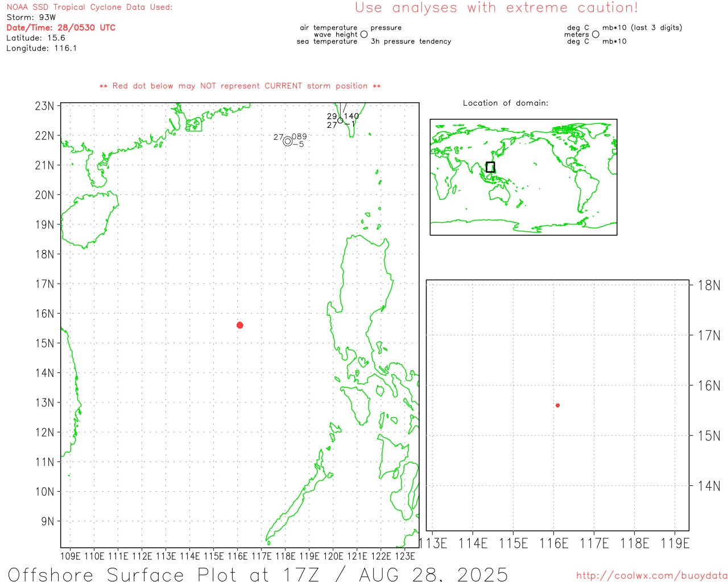This screenshot has height=582, width=728.
Task: Click the 'mb*10 (last 3 digits)' legend label
Action: tap(642, 27)
